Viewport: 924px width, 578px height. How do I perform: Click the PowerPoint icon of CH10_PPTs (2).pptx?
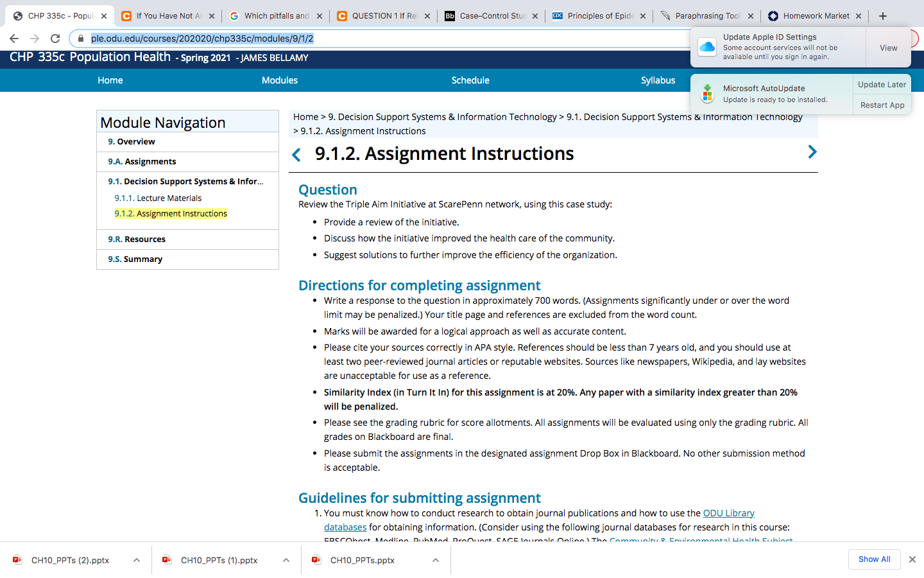[x=17, y=560]
